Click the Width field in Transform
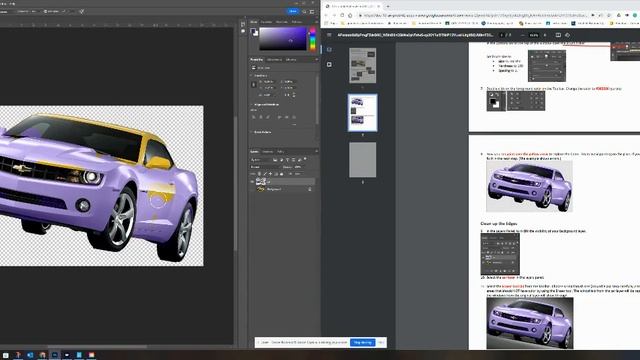The height and width of the screenshot is (360, 640). [x=269, y=82]
